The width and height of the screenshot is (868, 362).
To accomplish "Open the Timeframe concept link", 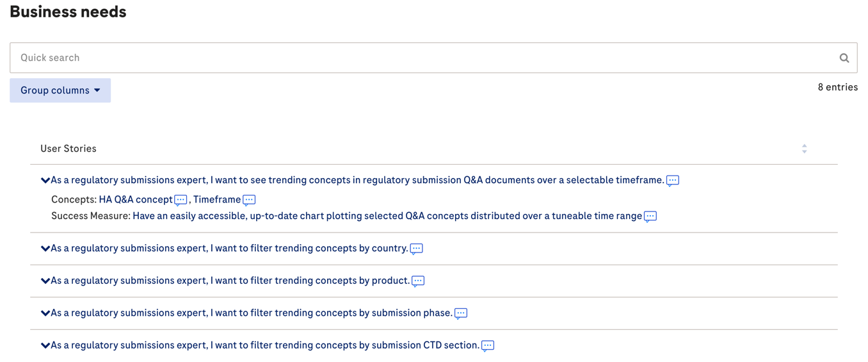I will point(217,200).
